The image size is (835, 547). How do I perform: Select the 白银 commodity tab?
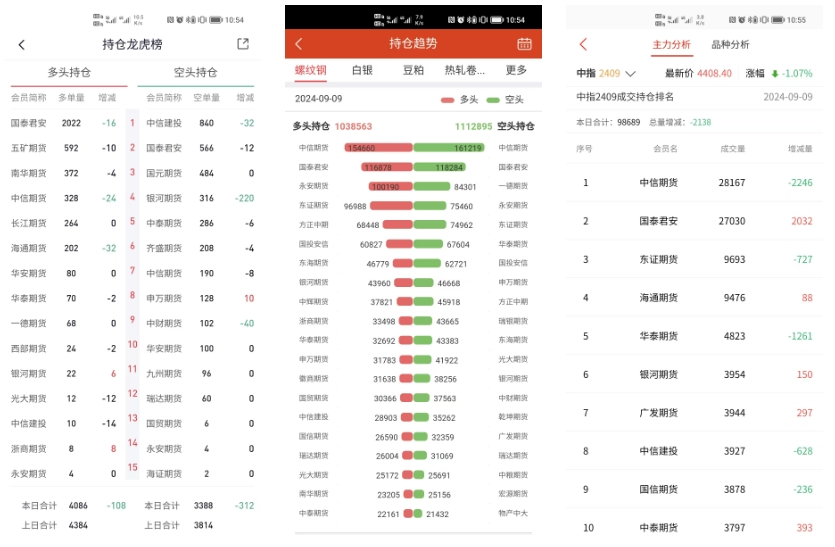pos(362,70)
